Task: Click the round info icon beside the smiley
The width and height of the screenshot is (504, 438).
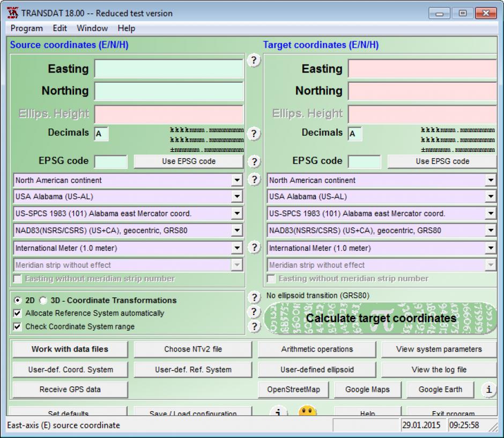Action: [278, 411]
